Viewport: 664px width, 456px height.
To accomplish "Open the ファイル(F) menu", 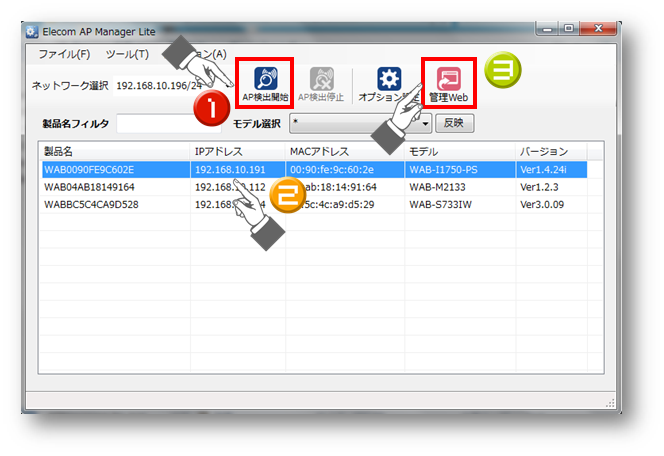I will [64, 54].
